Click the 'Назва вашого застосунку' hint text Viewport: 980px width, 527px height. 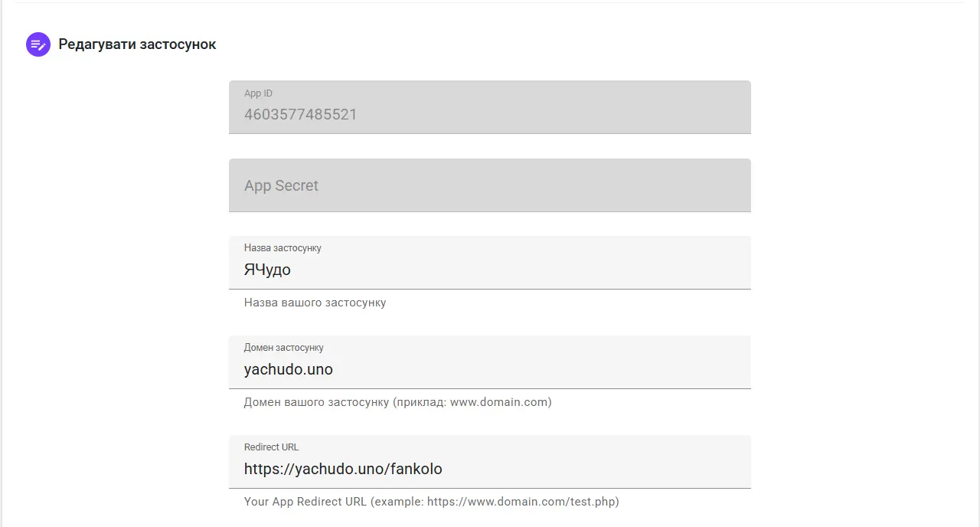[x=315, y=303]
